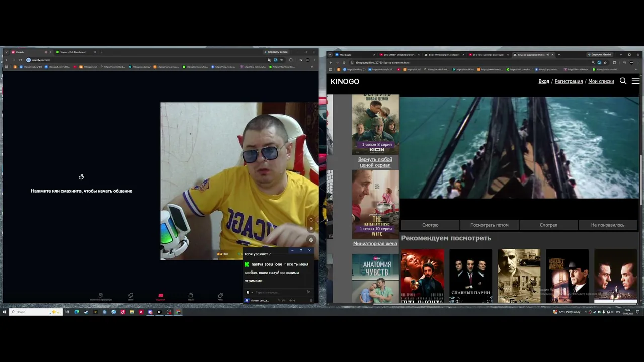Toggle the microphone icon on the webcam overlay
This screenshot has height=362, width=644.
click(311, 240)
